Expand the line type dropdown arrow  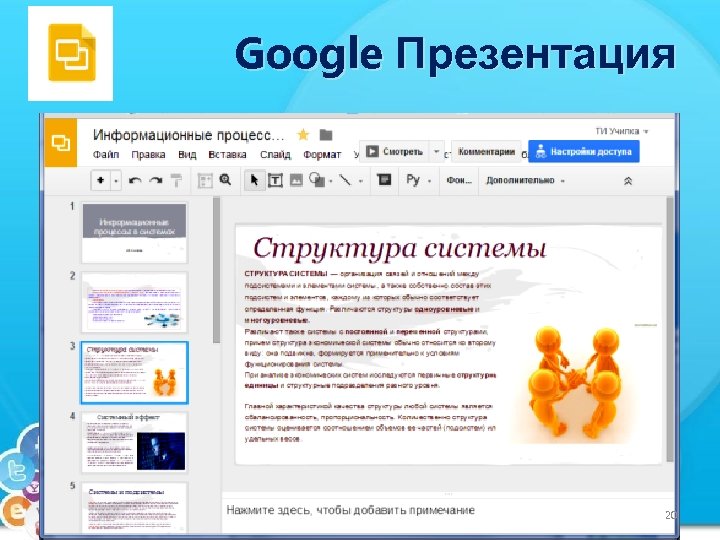coord(360,181)
